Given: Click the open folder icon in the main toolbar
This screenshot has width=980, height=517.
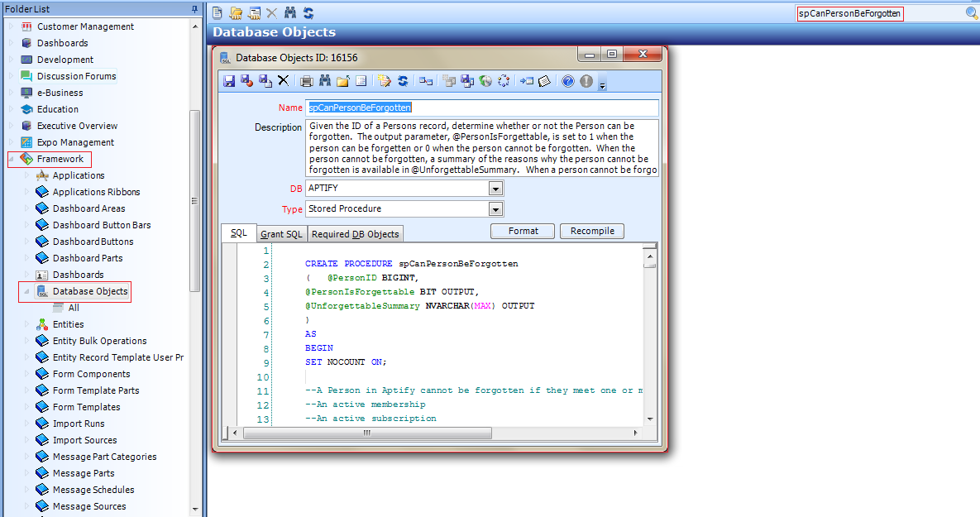Looking at the screenshot, I should [236, 12].
